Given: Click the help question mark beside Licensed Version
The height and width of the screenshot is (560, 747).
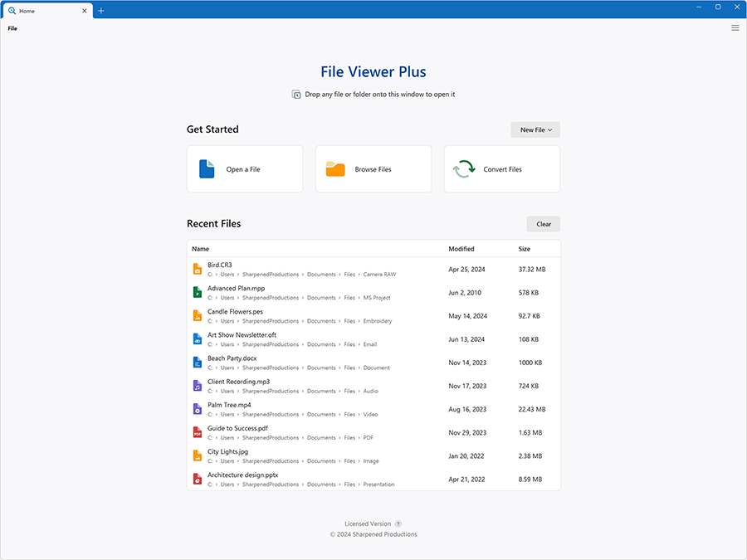Looking at the screenshot, I should coord(398,523).
